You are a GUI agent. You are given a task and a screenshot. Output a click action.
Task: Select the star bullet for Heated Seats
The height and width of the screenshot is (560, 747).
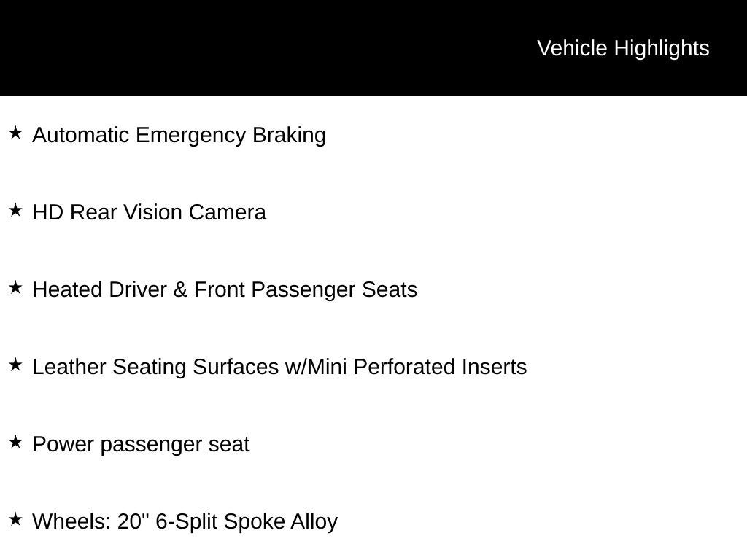pyautogui.click(x=15, y=288)
